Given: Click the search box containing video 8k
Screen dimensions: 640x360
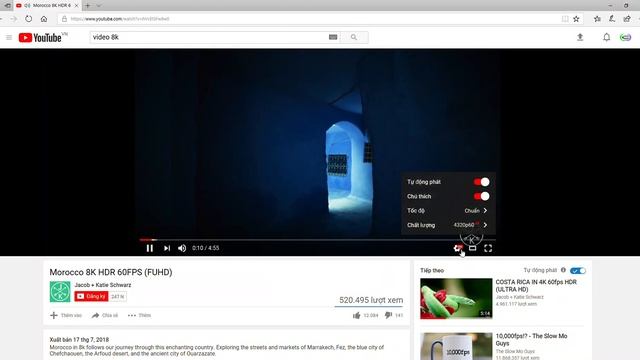Looking at the screenshot, I should click(208, 37).
